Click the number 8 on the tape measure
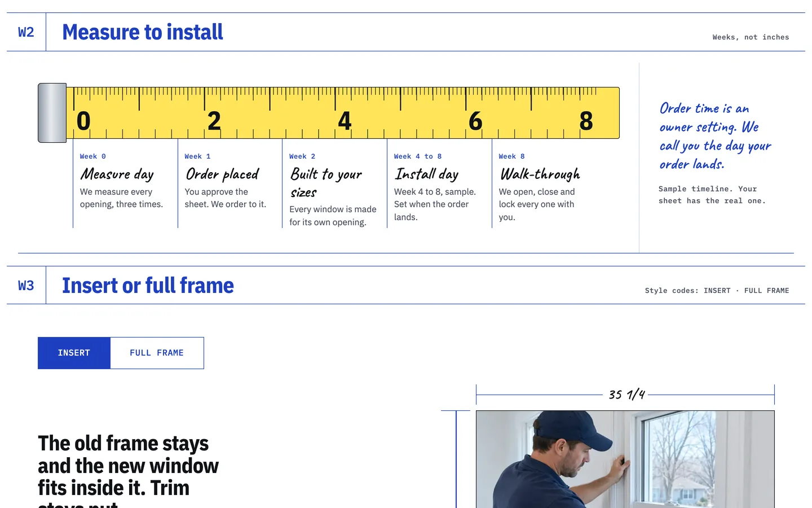 click(586, 121)
